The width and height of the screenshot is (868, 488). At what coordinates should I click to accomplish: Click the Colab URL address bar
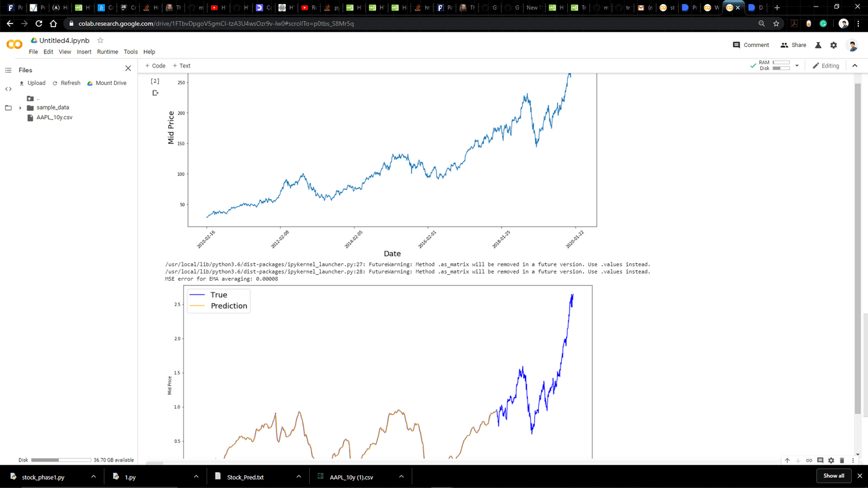216,23
